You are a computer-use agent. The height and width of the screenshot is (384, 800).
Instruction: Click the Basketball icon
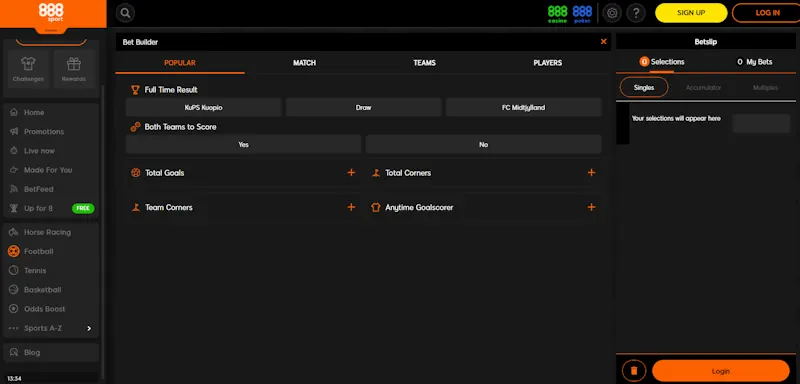(x=14, y=290)
